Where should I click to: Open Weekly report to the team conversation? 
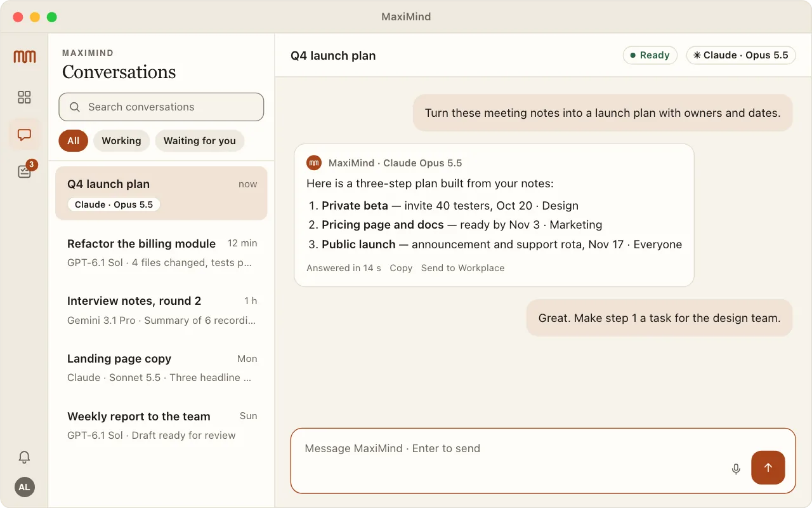click(161, 425)
